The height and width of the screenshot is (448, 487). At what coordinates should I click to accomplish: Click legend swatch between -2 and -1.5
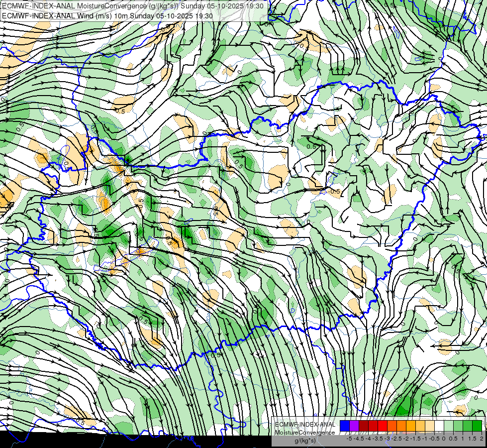[411, 426]
